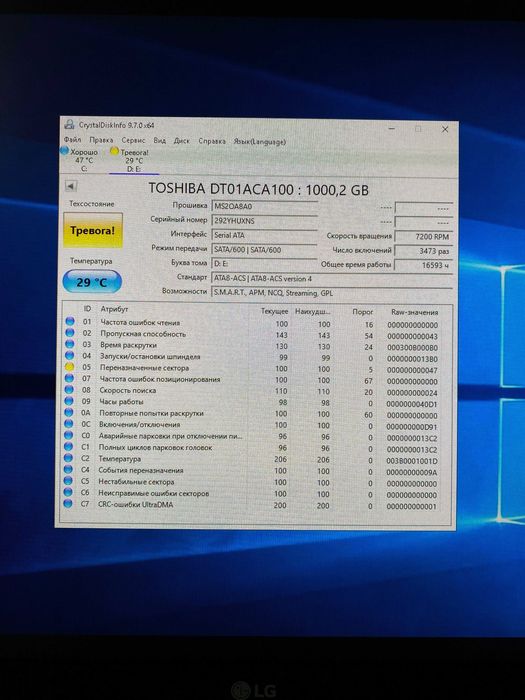Click the status icon of Запуски/остановки шпинделя row
The image size is (525, 700).
(69, 355)
